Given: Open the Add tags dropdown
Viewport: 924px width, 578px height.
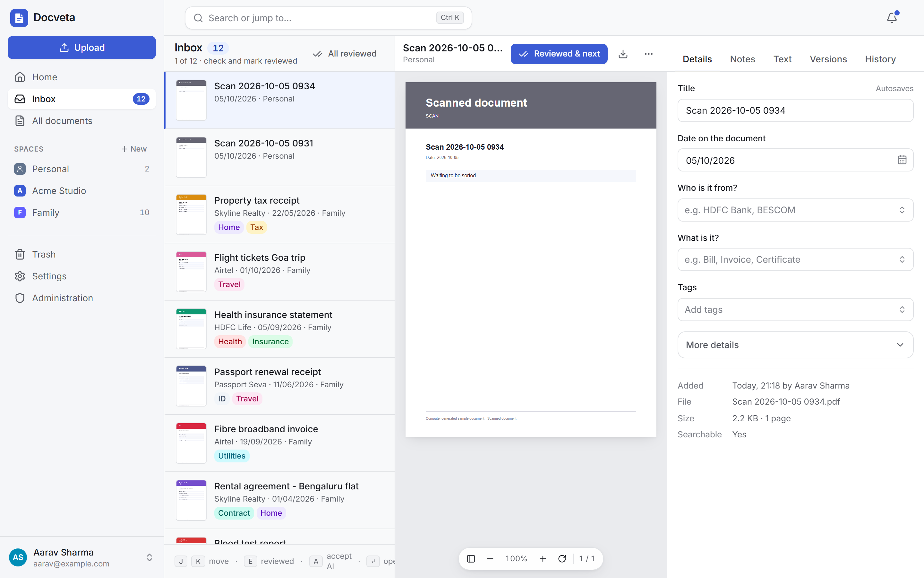Looking at the screenshot, I should pos(795,309).
